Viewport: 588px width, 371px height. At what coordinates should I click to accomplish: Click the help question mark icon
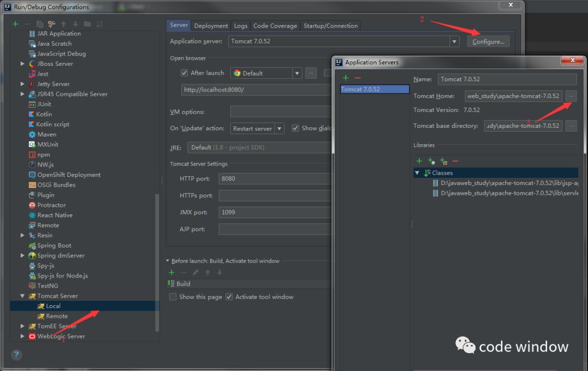coord(16,355)
